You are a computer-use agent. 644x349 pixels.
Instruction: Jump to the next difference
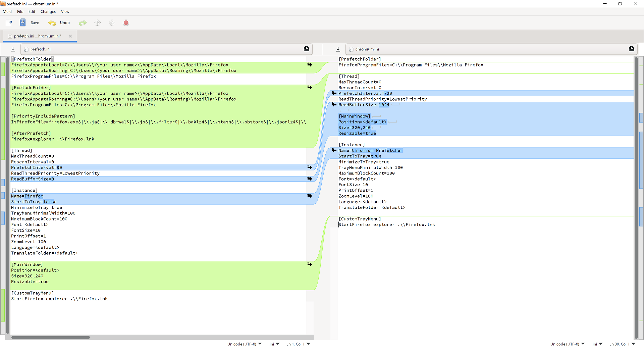coord(112,22)
